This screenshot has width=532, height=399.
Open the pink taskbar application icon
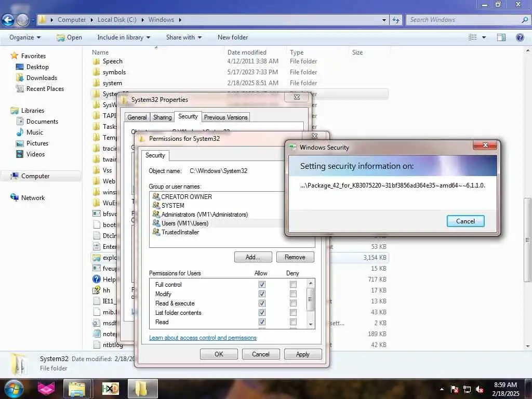point(46,389)
